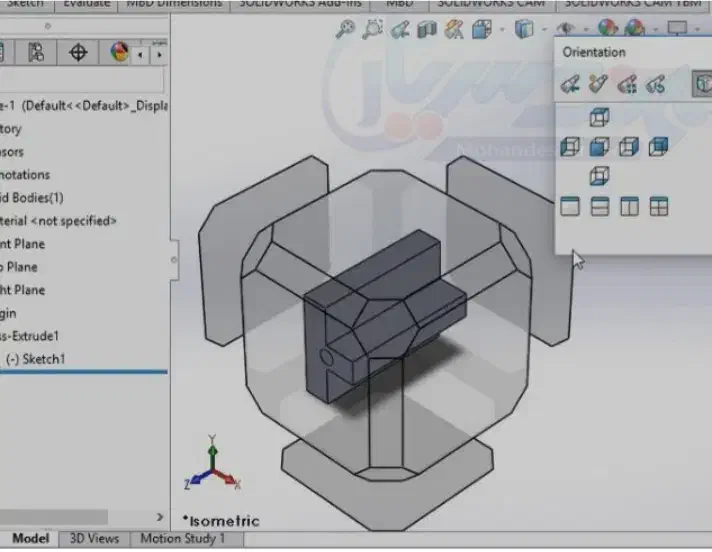Select the Zoom to Area tool
Screen dimensions: 712x552
(373, 29)
